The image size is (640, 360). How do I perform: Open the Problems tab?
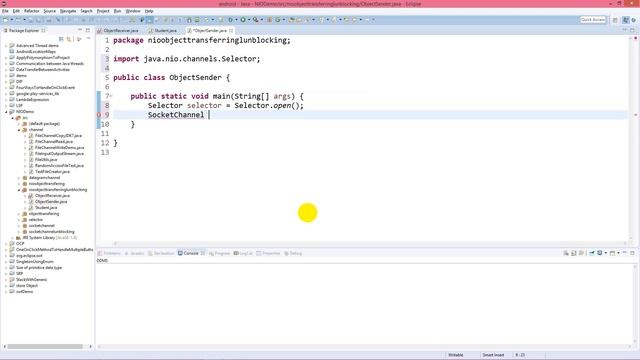pos(109,253)
